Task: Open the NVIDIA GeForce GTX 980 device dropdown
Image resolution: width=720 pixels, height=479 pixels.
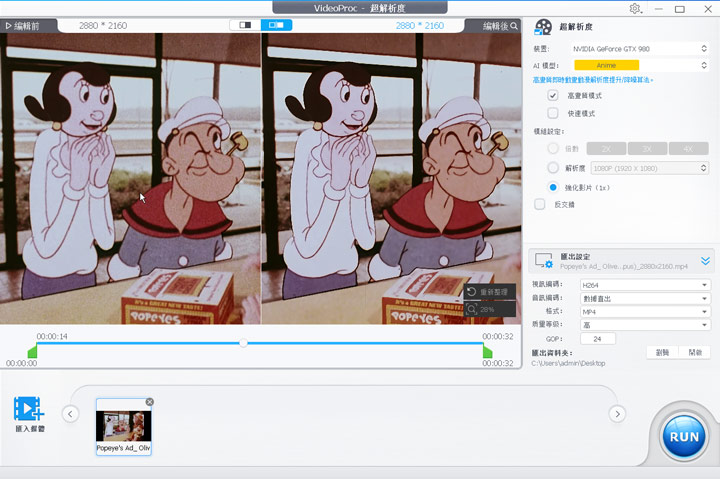Action: point(639,49)
